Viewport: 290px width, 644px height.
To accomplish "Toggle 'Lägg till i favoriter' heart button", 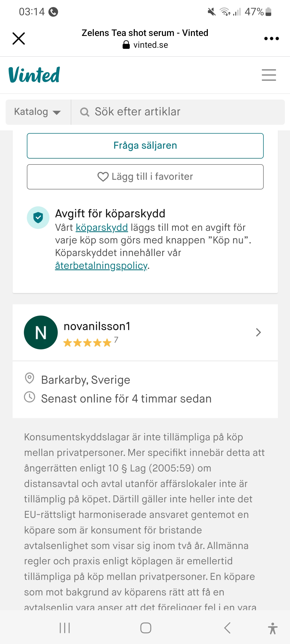I will [145, 177].
